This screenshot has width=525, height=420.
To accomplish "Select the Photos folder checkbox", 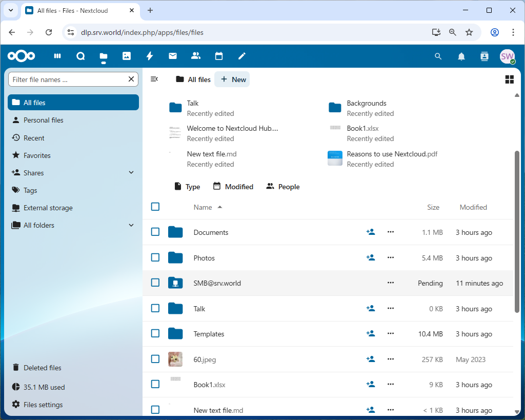I will tap(155, 257).
